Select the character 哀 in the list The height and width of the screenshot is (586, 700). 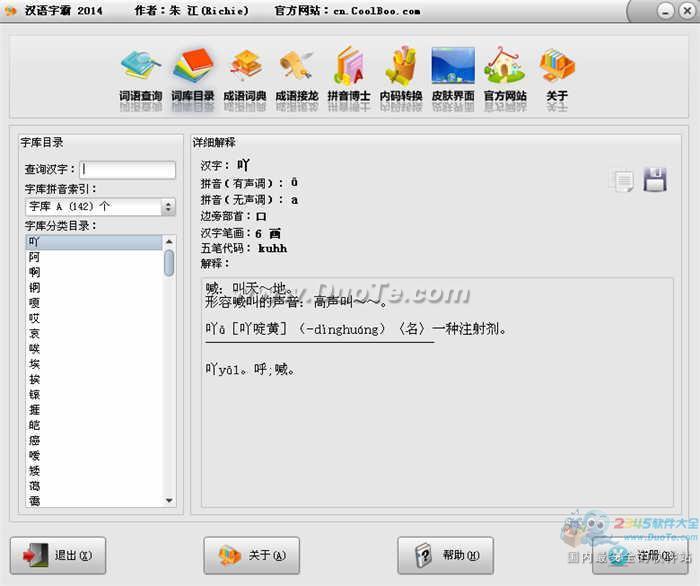(x=35, y=333)
